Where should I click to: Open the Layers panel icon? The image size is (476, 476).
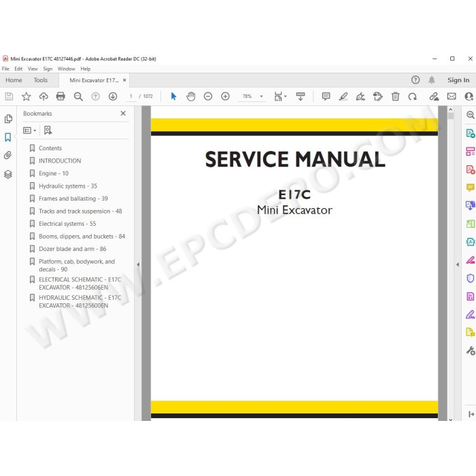coord(8,174)
